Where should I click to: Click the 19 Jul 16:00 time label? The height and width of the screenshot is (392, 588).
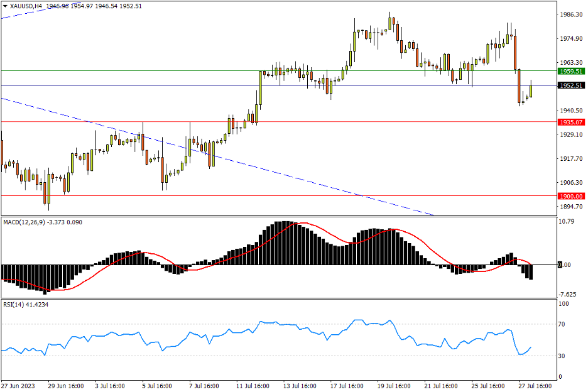point(393,385)
